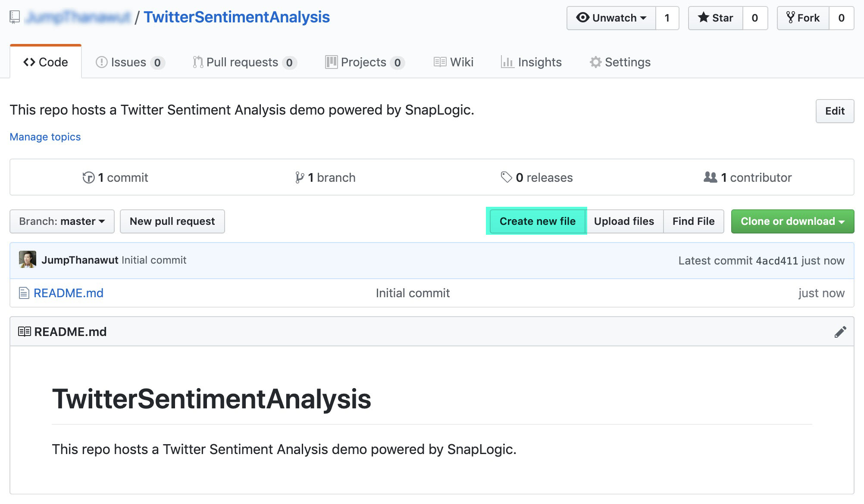The image size is (864, 504).
Task: Click the branch icon beside 1 branch
Action: pyautogui.click(x=300, y=177)
